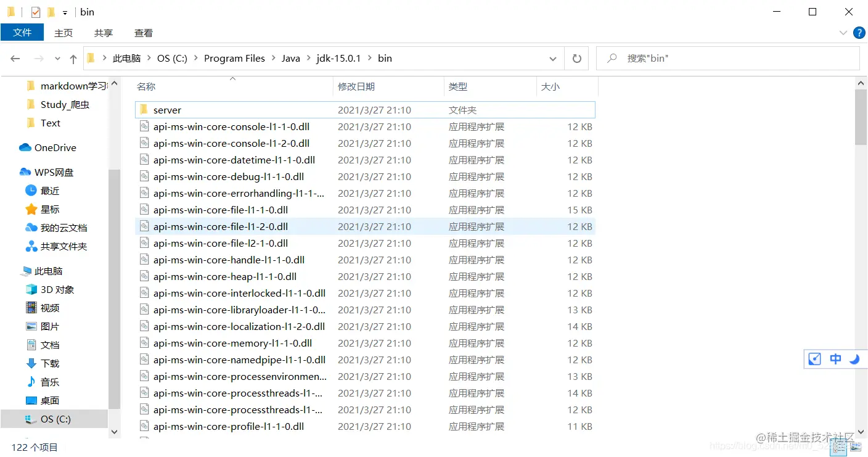Image resolution: width=868 pixels, height=457 pixels.
Task: Open 我的云文档 icon in the sidebar
Action: (x=31, y=228)
